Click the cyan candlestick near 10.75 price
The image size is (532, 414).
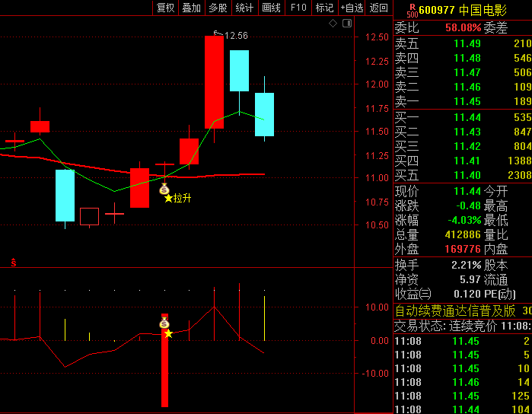point(65,196)
